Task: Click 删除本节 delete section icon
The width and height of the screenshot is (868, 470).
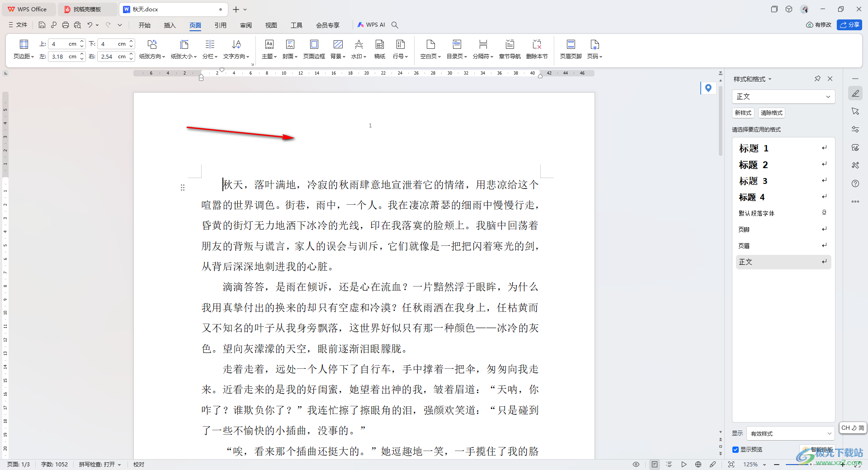Action: [537, 49]
